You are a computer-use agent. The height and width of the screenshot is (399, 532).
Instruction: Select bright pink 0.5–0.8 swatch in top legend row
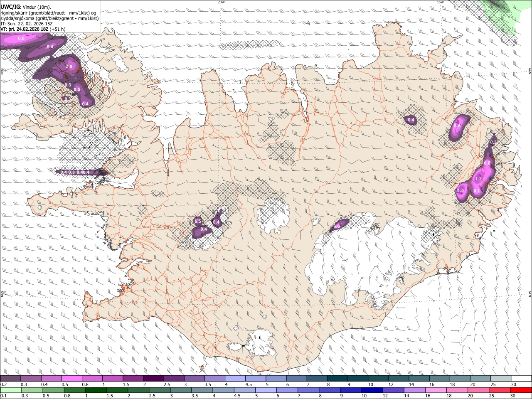tap(71, 379)
